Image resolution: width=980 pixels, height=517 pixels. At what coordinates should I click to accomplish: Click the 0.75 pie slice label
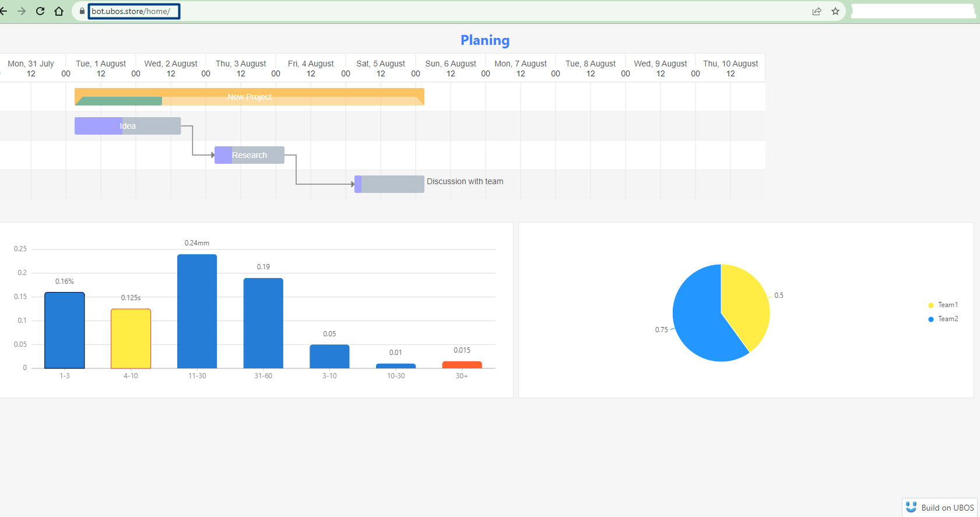[662, 330]
